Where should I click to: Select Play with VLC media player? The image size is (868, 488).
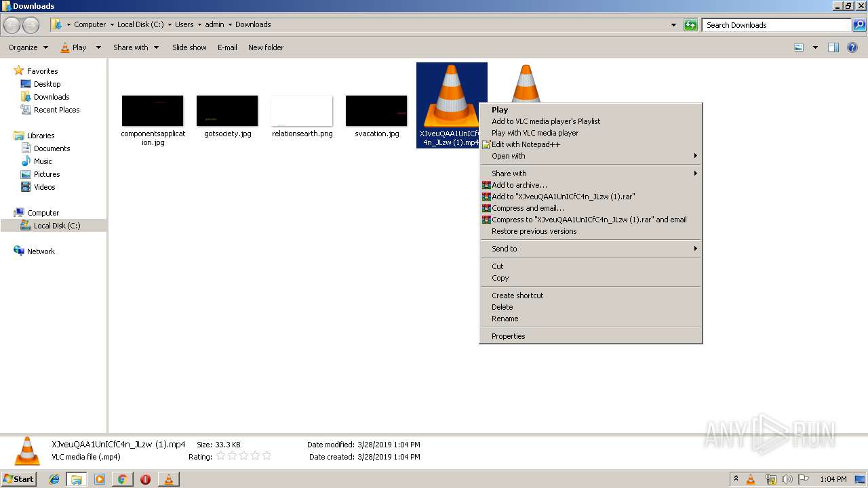pyautogui.click(x=535, y=133)
